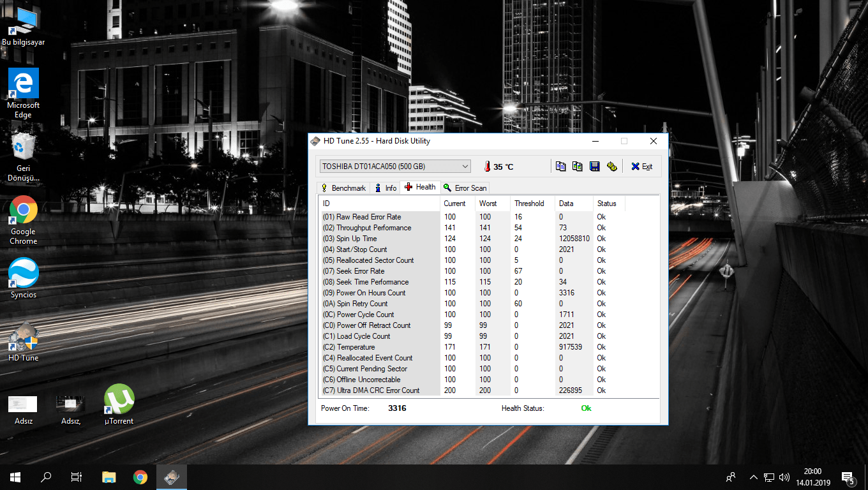Click the copy screenshot to clipboard icon
The image size is (868, 490).
(578, 167)
